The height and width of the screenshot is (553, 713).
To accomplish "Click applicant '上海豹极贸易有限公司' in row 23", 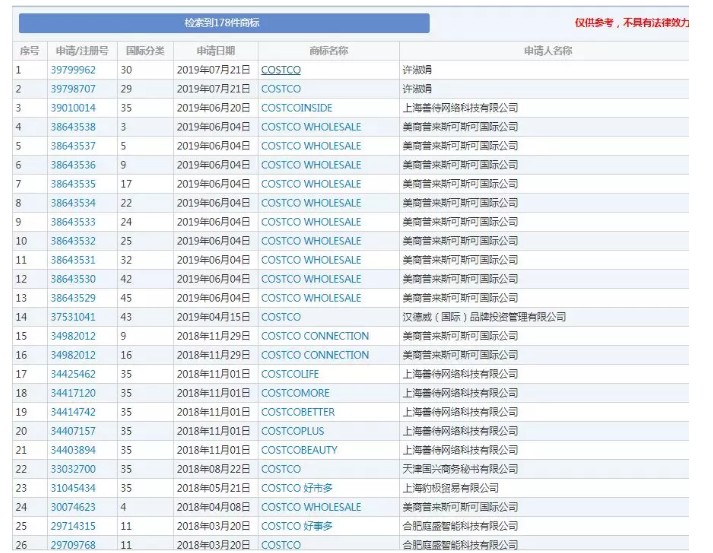I will (451, 488).
